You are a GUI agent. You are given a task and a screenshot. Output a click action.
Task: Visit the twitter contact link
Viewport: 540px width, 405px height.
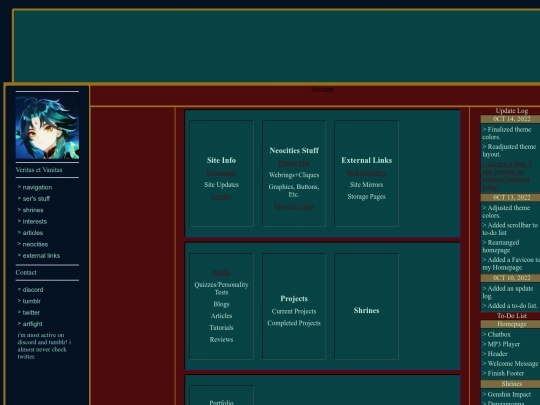(x=31, y=312)
